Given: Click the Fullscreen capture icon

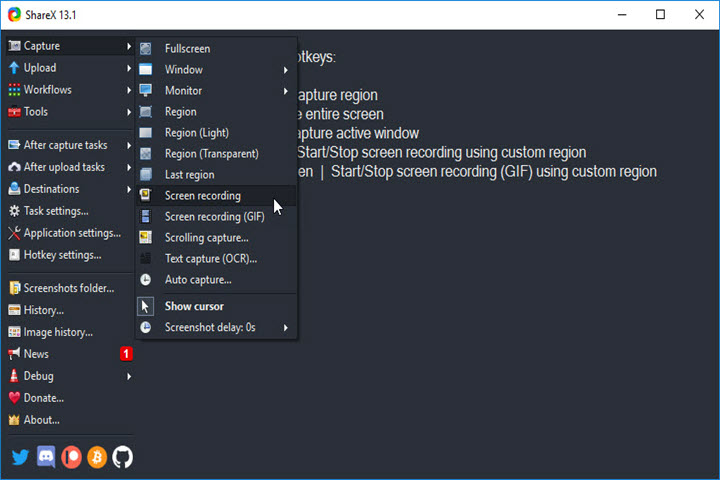Looking at the screenshot, I should click(x=146, y=48).
